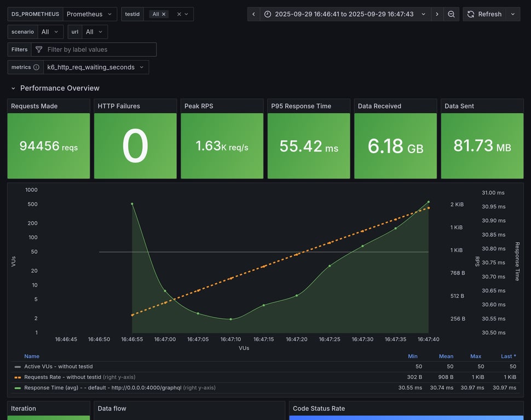Remove the 'All' testid tag
This screenshot has height=420, width=531.
164,14
